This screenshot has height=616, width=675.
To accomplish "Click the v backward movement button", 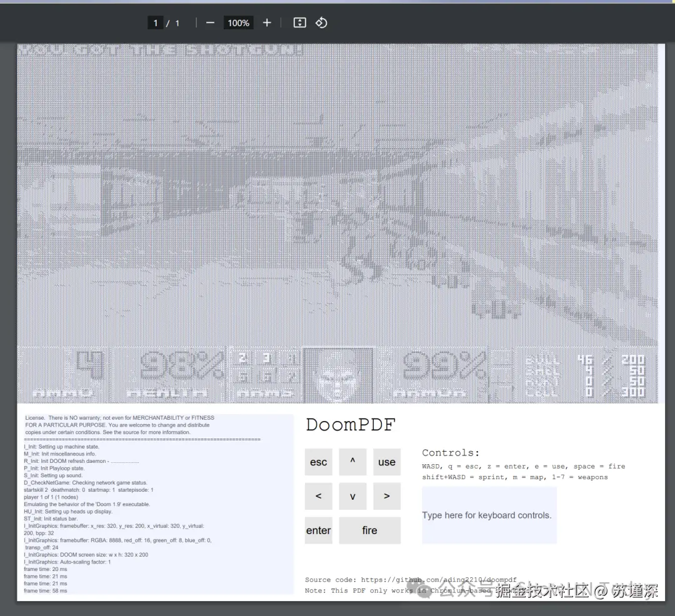I will click(x=352, y=496).
